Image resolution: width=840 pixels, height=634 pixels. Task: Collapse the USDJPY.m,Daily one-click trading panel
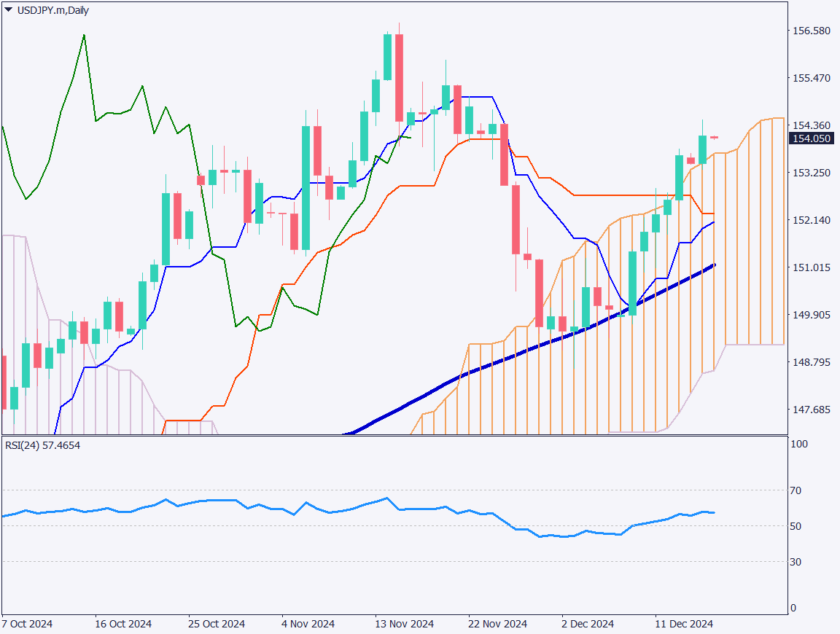8,10
